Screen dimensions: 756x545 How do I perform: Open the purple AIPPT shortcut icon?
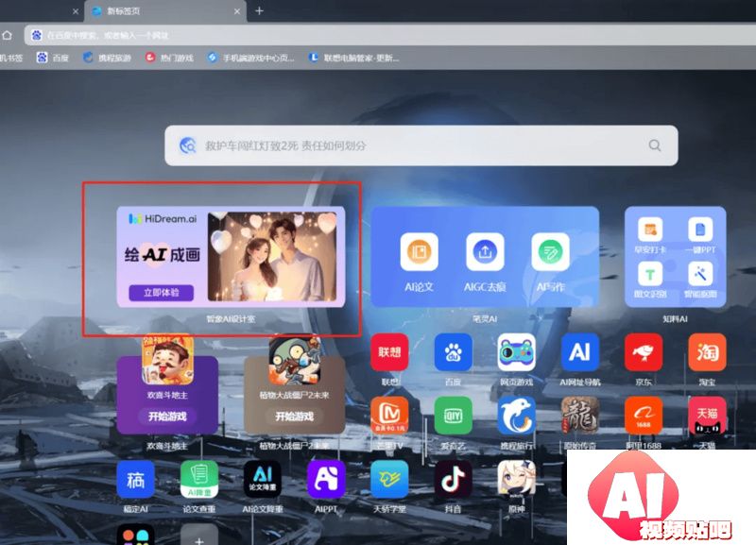(326, 479)
